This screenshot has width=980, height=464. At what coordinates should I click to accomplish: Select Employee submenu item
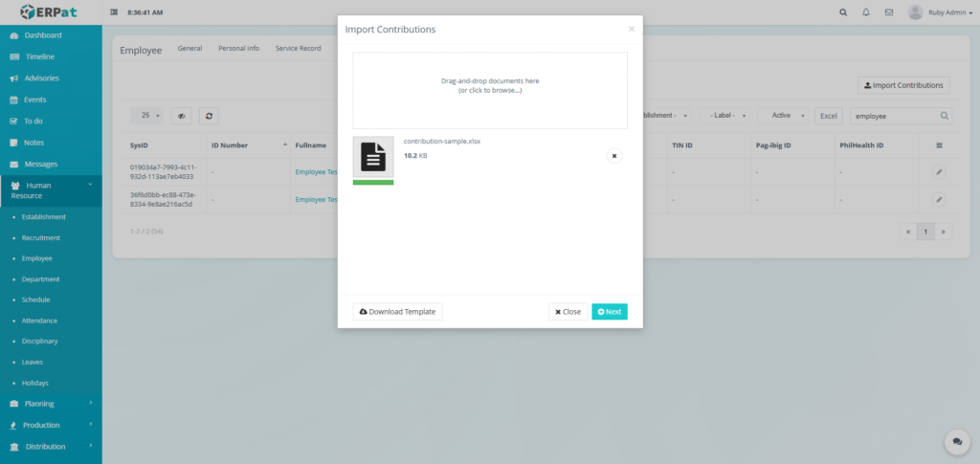(x=37, y=258)
